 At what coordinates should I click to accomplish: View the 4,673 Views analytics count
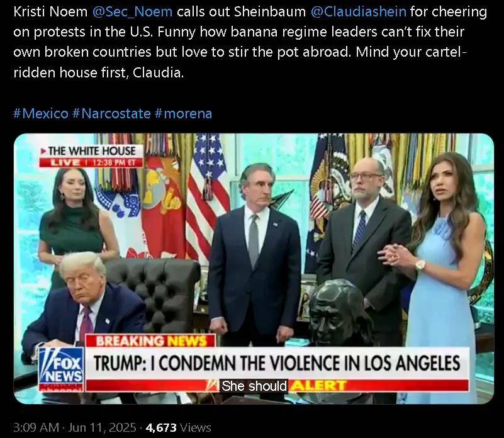click(179, 427)
